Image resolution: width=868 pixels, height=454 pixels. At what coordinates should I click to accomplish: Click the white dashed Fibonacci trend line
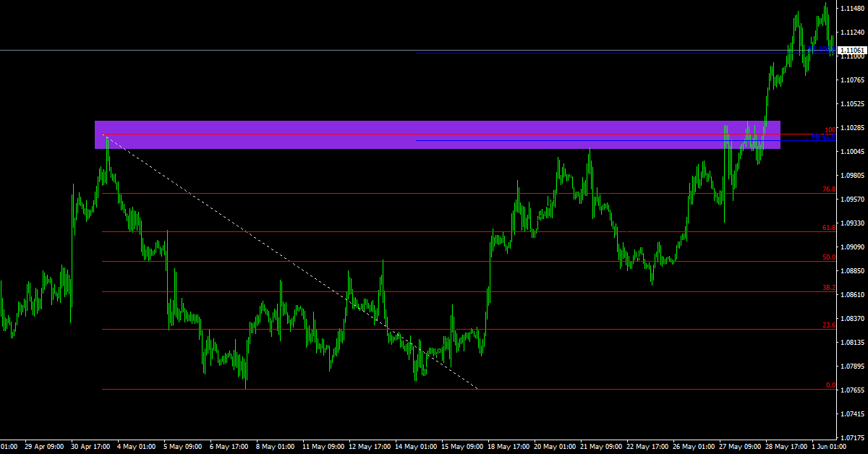(289, 261)
